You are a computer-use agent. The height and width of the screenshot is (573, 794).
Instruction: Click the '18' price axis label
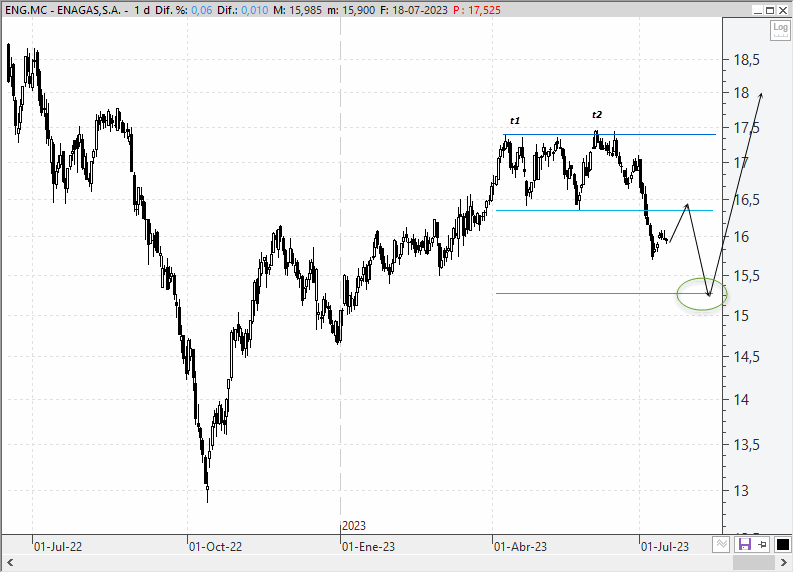pyautogui.click(x=741, y=93)
